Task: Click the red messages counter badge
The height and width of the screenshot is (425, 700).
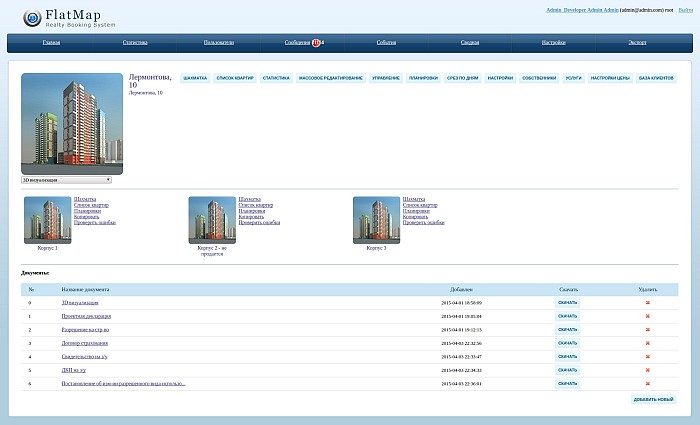Action: click(x=316, y=43)
